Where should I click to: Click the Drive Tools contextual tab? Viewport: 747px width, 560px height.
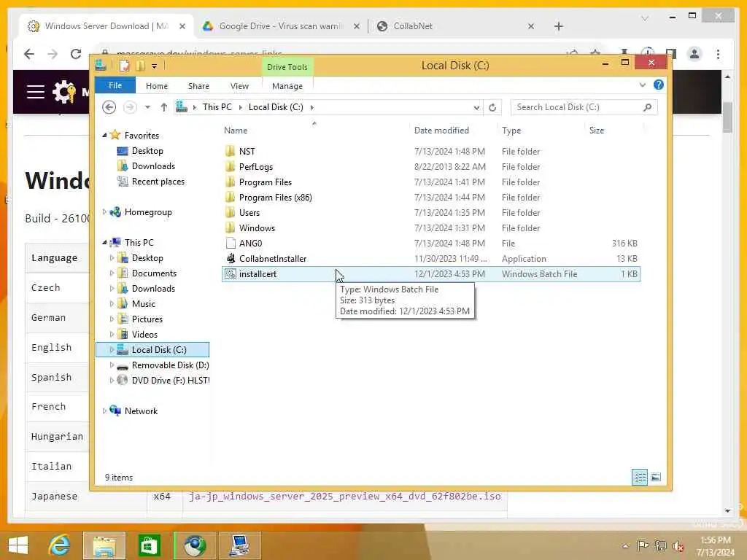pyautogui.click(x=287, y=66)
